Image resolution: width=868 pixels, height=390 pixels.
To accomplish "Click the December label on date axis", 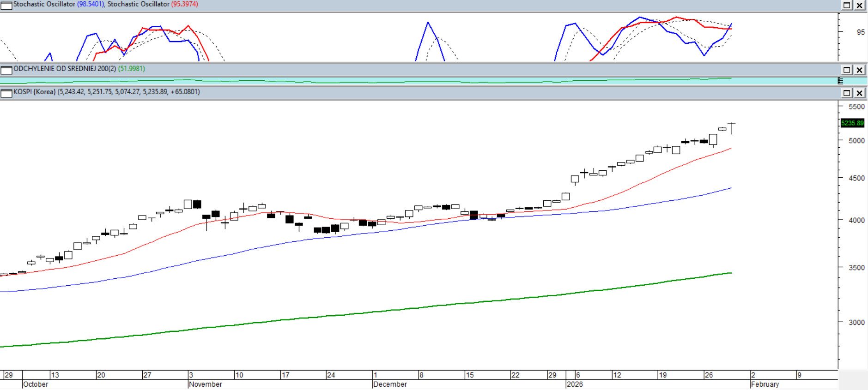I will [x=390, y=384].
